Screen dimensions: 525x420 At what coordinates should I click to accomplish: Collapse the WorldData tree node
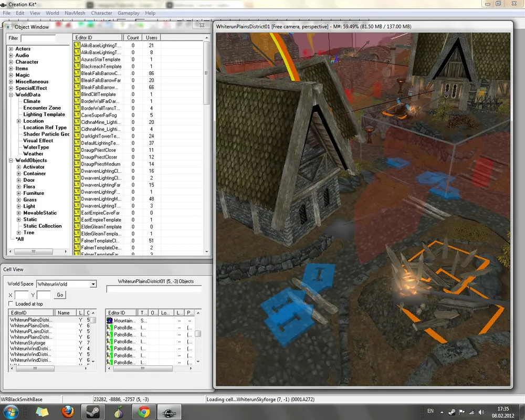pyautogui.click(x=11, y=95)
